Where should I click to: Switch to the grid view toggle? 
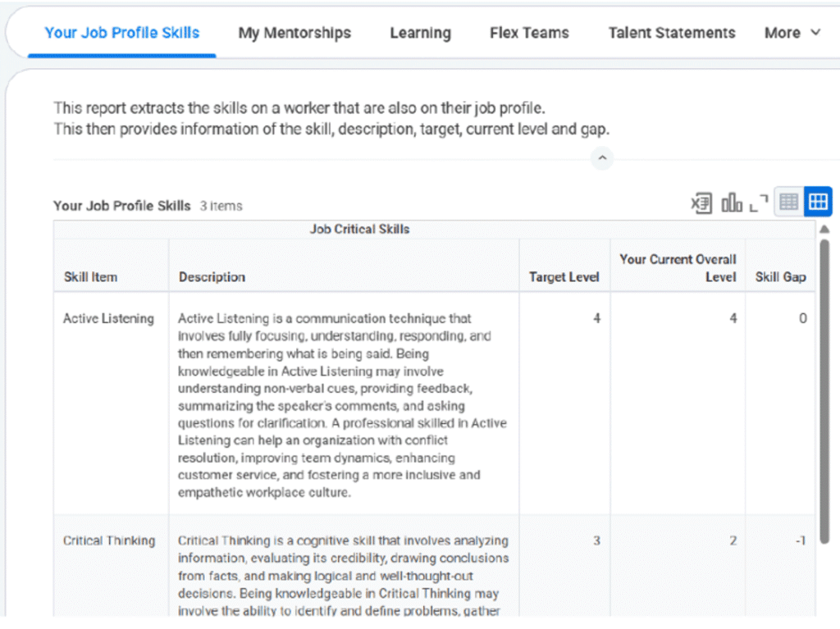(x=818, y=202)
